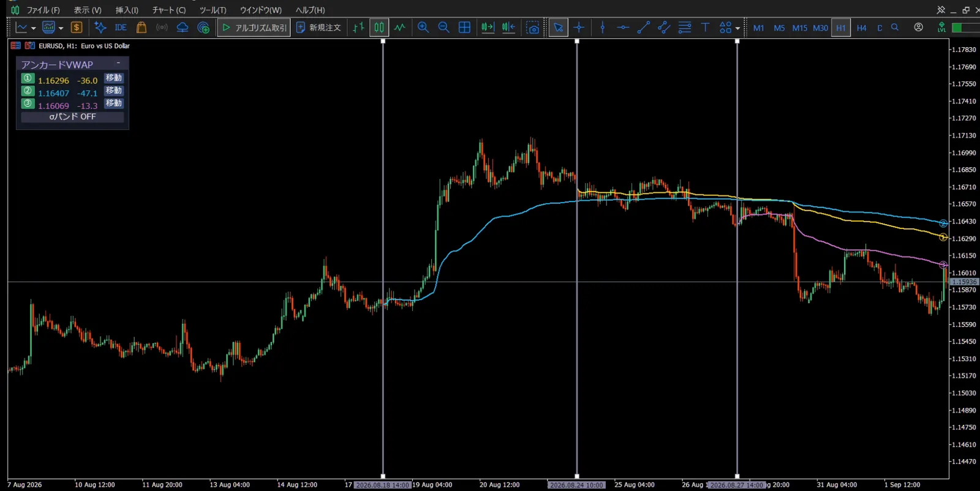
Task: Open the chart type dropdown arrow
Action: [x=33, y=28]
